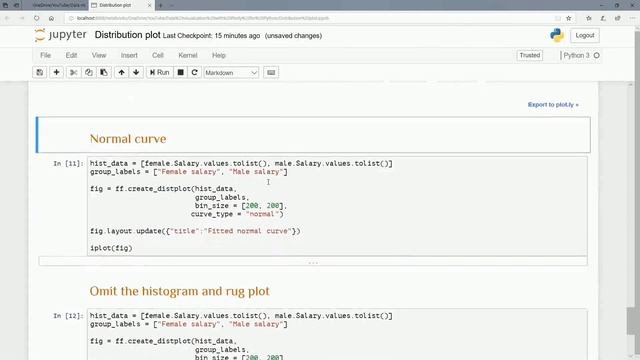Open the File menu

click(x=45, y=55)
